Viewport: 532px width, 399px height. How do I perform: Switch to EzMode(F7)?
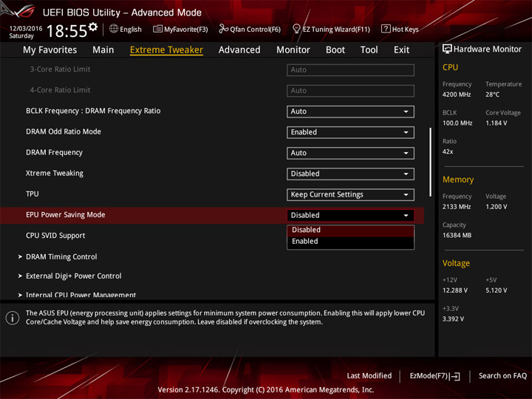[435, 376]
